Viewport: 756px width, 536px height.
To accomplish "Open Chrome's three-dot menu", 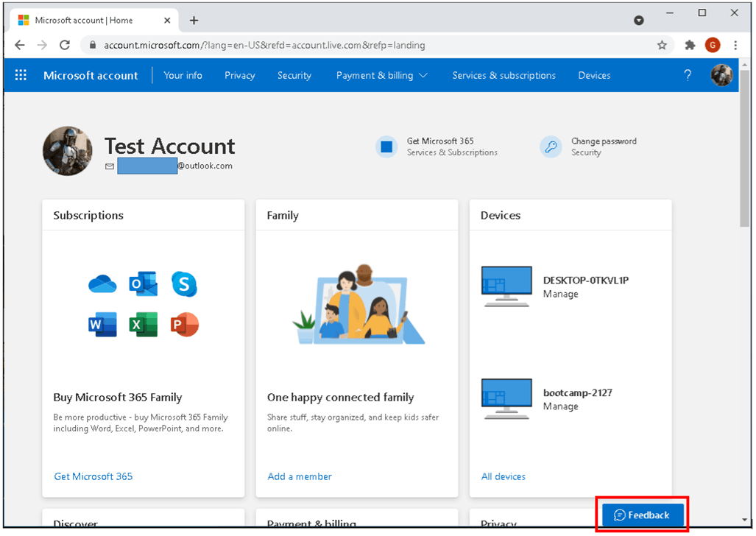I will tap(735, 45).
